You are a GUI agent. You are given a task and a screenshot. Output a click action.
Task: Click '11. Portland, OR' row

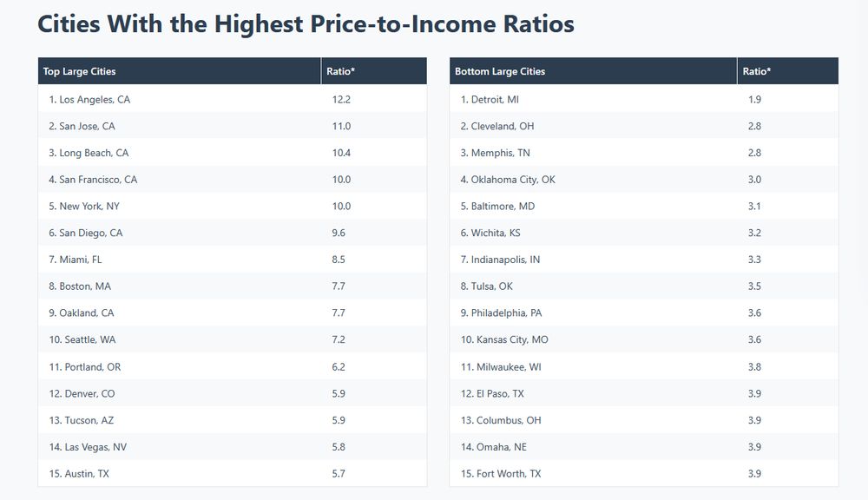click(x=233, y=366)
